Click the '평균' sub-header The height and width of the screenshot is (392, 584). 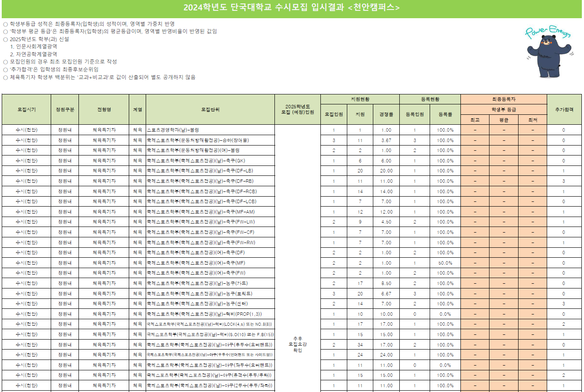[x=504, y=120]
